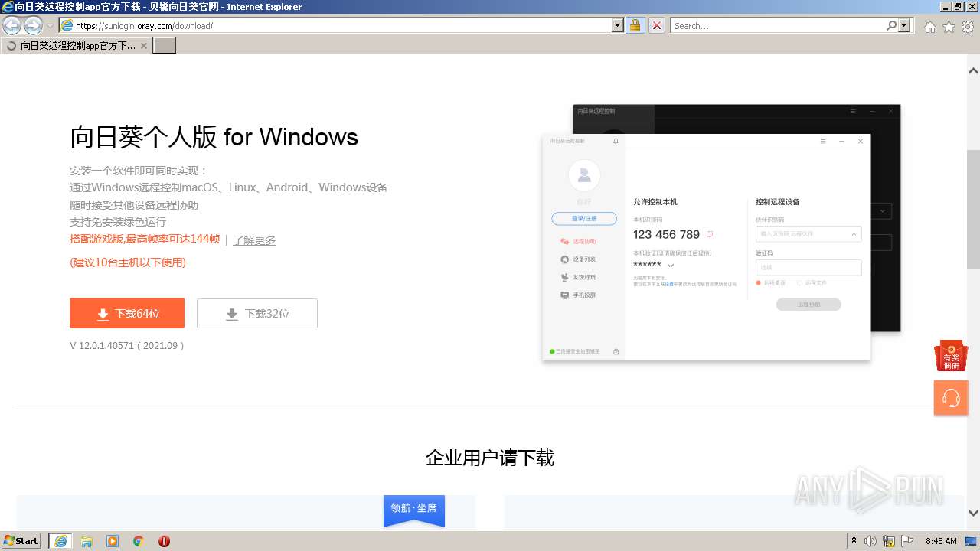980x551 pixels.
Task: Go back to the previous page
Action: (x=12, y=25)
